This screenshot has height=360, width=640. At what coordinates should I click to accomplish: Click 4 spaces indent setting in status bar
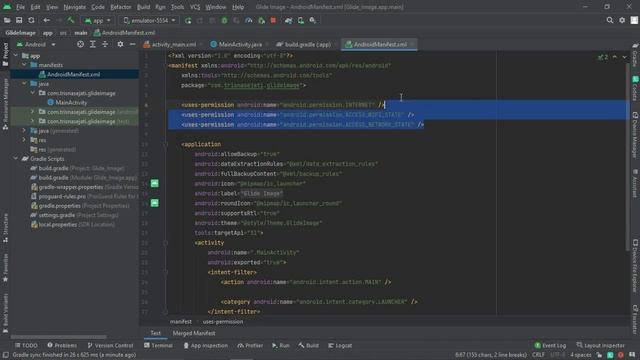tap(580, 355)
